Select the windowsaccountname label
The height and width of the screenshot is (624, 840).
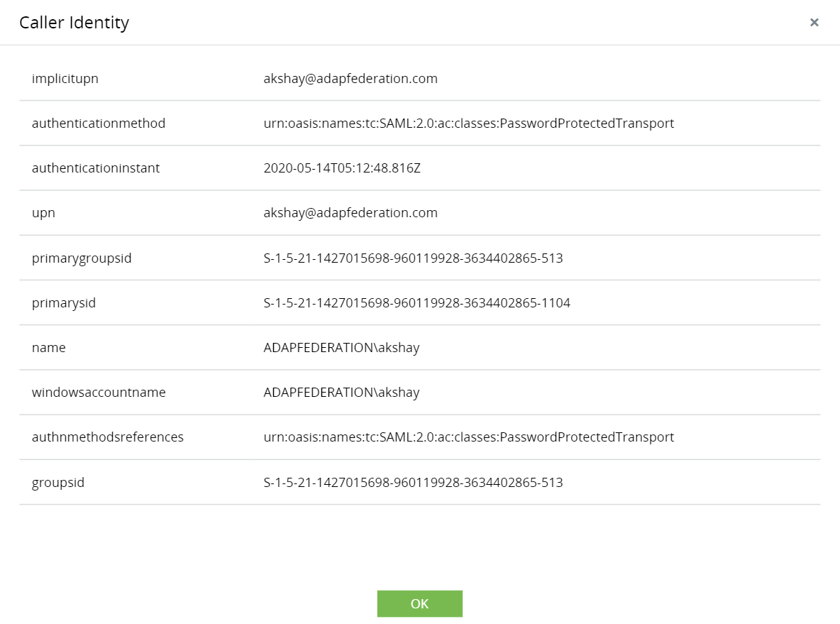[x=99, y=393]
